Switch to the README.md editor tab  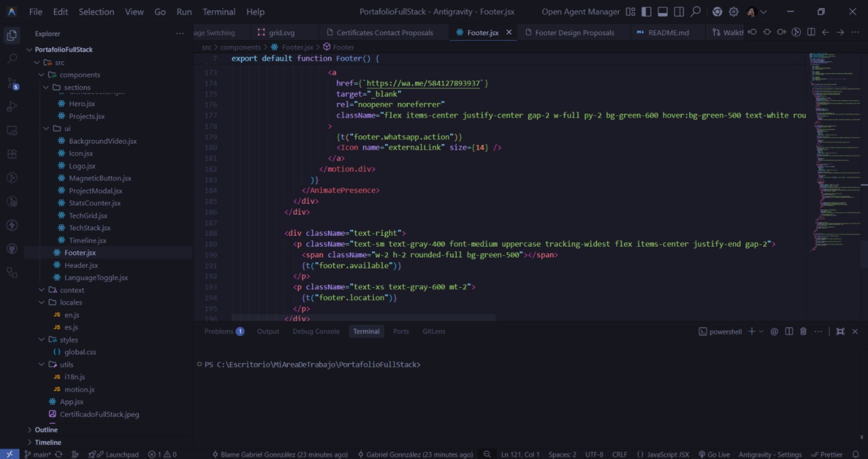pos(668,33)
